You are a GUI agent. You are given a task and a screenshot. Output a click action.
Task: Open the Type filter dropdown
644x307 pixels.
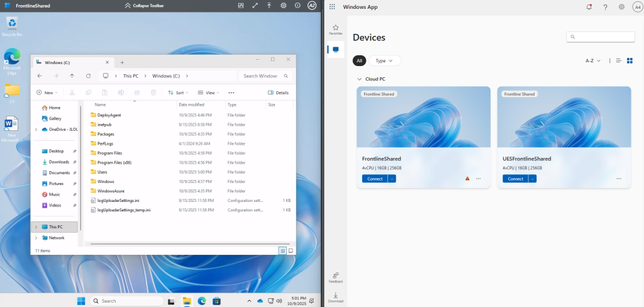(385, 60)
